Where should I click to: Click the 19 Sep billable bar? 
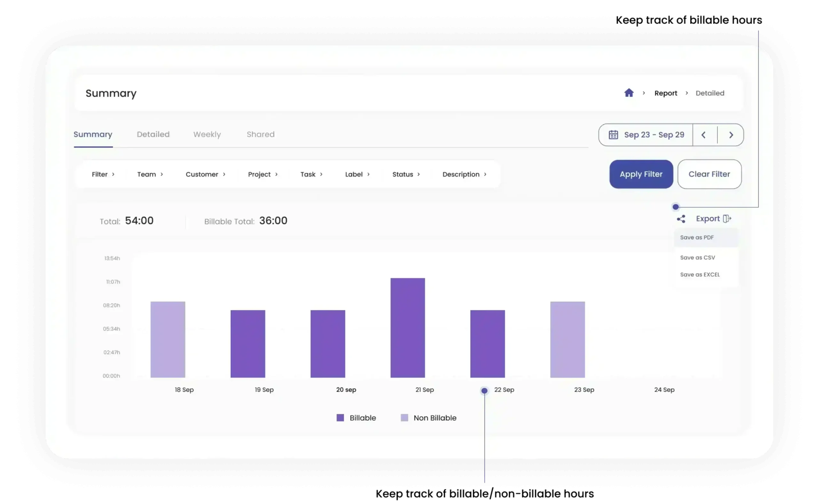[248, 344]
